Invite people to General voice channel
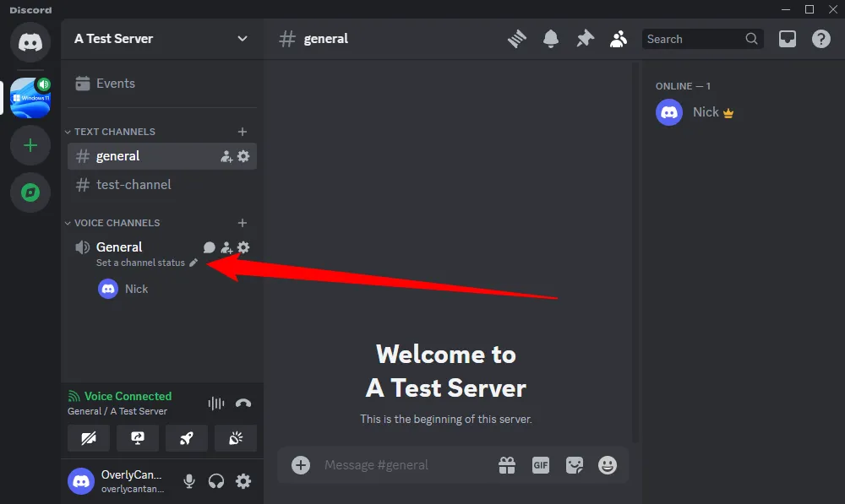The width and height of the screenshot is (845, 504). click(226, 247)
